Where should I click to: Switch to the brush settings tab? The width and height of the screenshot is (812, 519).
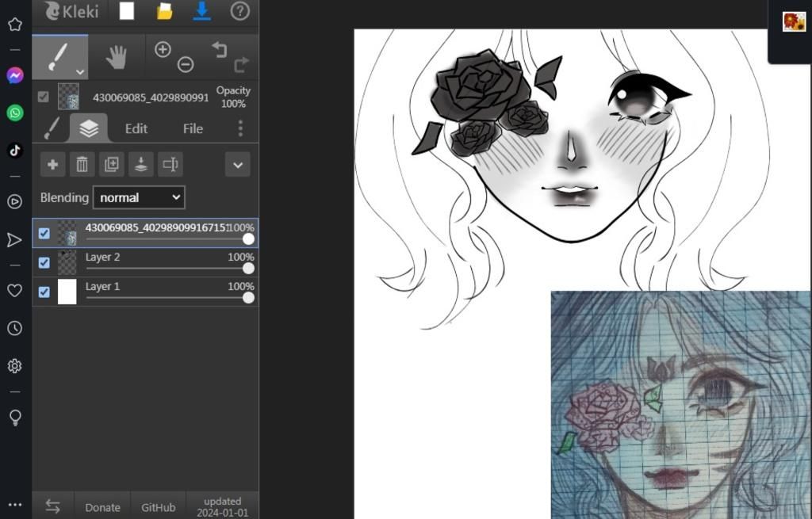[x=51, y=128]
